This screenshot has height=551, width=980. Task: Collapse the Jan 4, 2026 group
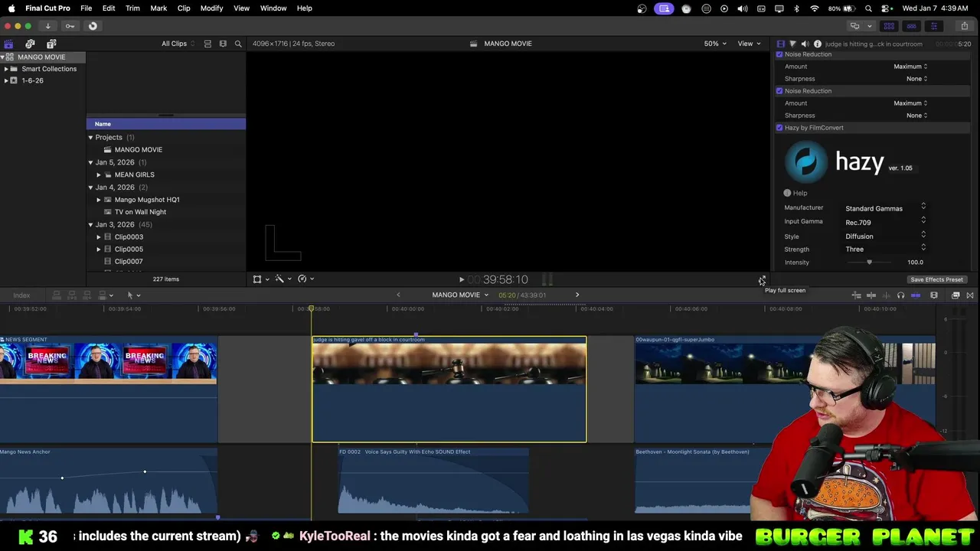(x=90, y=187)
